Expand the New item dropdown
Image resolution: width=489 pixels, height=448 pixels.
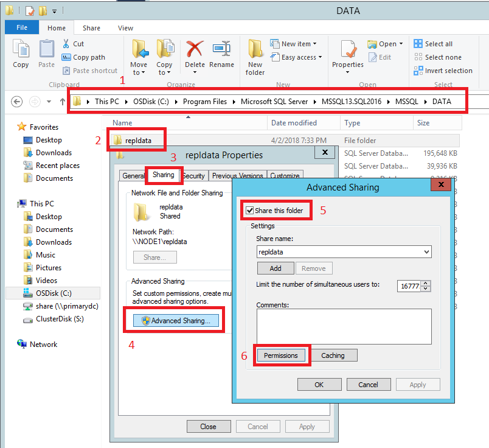(314, 44)
